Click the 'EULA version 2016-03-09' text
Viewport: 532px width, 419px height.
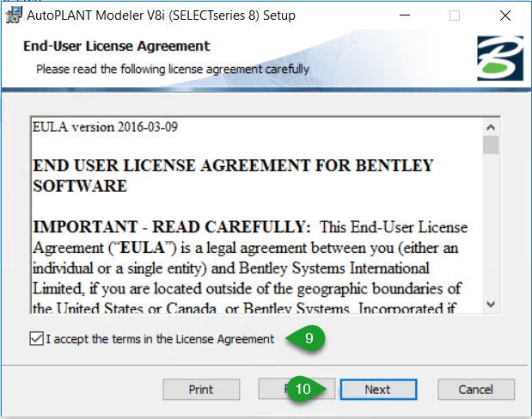tap(105, 127)
